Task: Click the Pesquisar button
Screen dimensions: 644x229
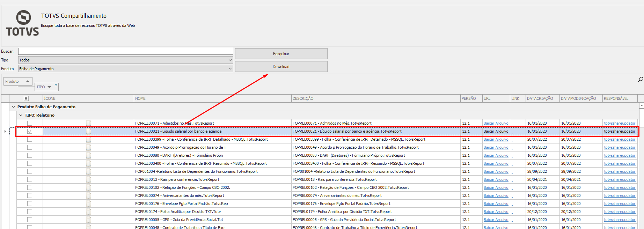Action: click(281, 54)
